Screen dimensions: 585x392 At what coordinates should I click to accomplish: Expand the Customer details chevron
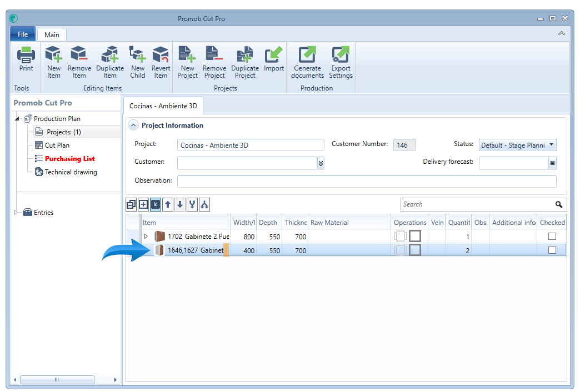(x=321, y=163)
